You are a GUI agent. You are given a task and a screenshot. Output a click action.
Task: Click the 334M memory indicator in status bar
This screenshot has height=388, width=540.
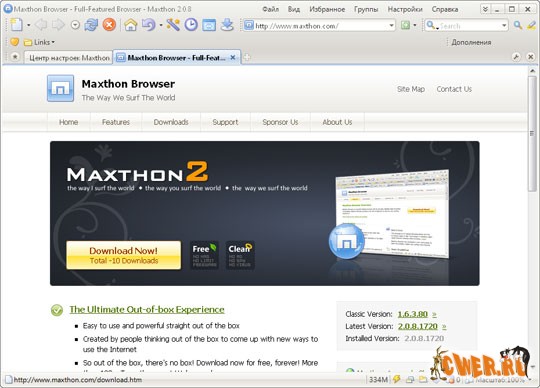[378, 380]
